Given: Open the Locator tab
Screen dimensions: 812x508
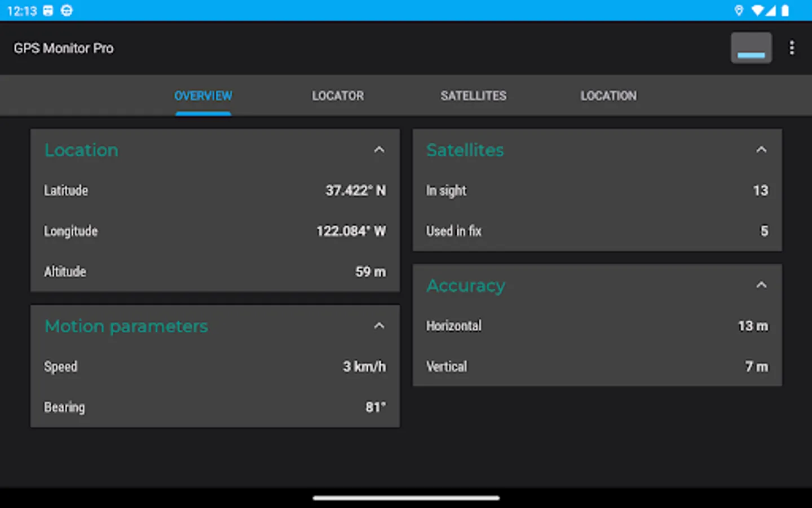Looking at the screenshot, I should pos(338,96).
